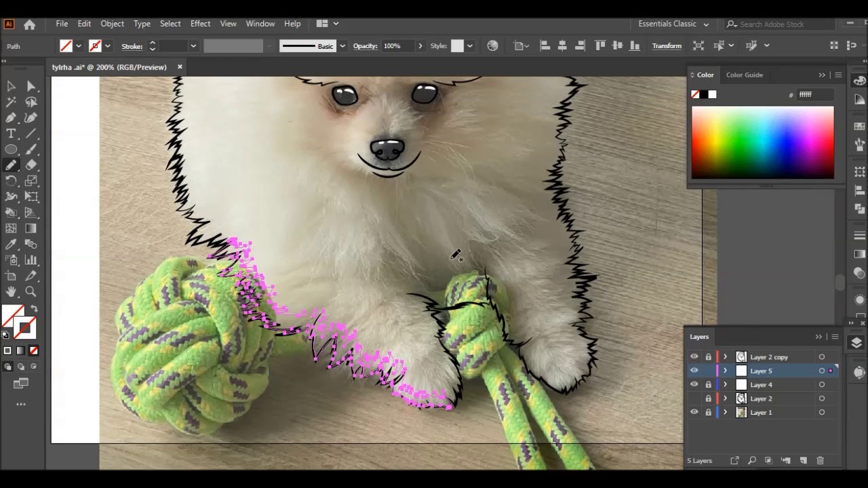This screenshot has height=488, width=868.
Task: Open stroke weight dropdown
Action: 193,46
